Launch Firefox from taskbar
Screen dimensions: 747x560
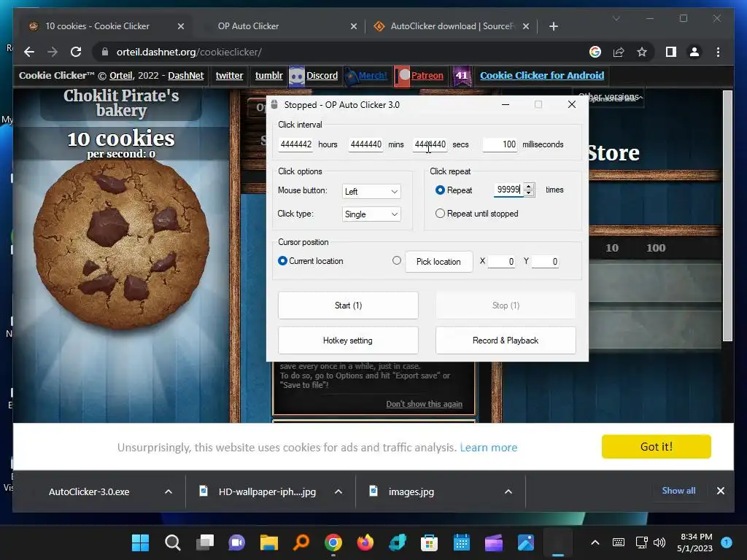[365, 542]
